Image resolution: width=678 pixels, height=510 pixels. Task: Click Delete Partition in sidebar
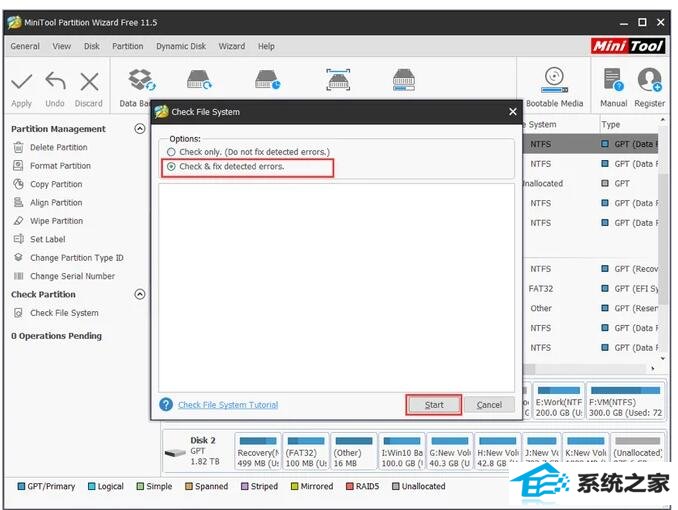click(58, 148)
